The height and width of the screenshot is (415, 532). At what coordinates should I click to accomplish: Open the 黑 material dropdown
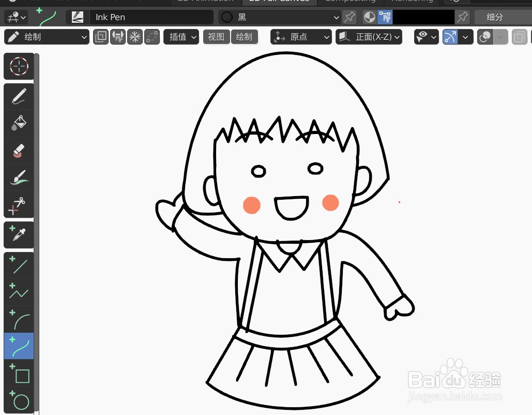280,17
